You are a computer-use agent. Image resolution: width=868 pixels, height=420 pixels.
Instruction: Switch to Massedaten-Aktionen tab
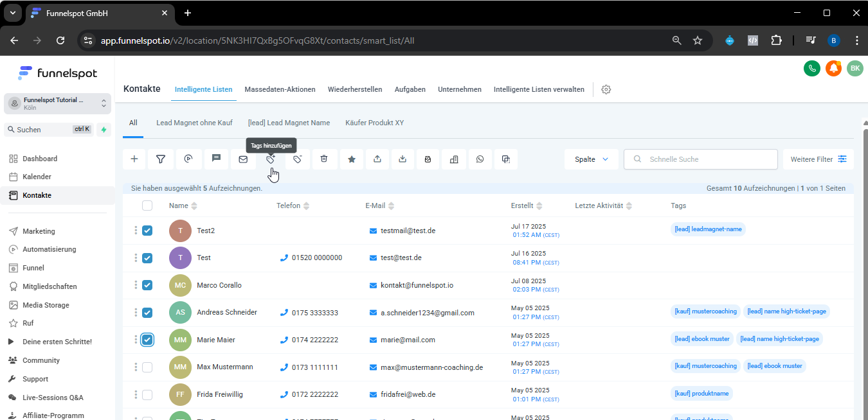280,89
